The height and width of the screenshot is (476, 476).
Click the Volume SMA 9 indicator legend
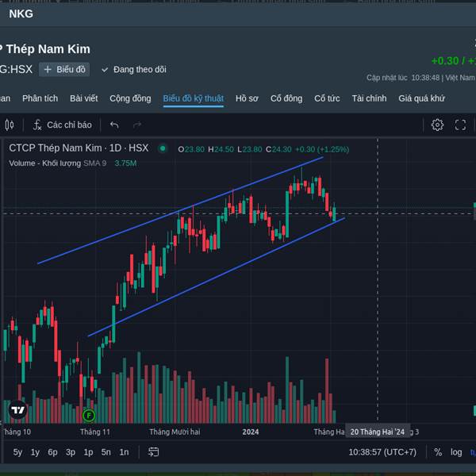pyautogui.click(x=58, y=163)
